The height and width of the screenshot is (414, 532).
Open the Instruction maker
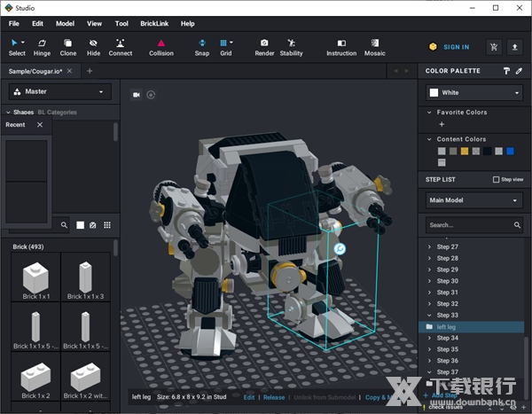coord(341,46)
